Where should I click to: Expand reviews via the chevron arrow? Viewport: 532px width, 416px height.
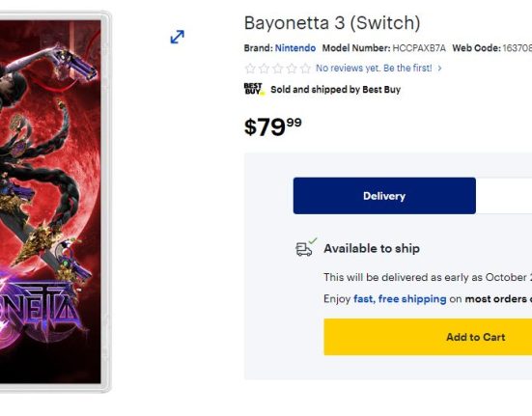(x=439, y=69)
